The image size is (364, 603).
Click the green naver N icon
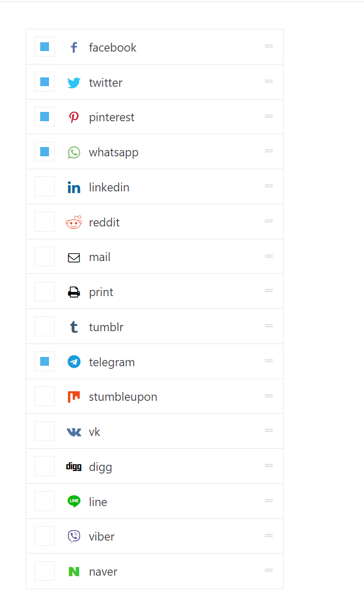(x=74, y=572)
